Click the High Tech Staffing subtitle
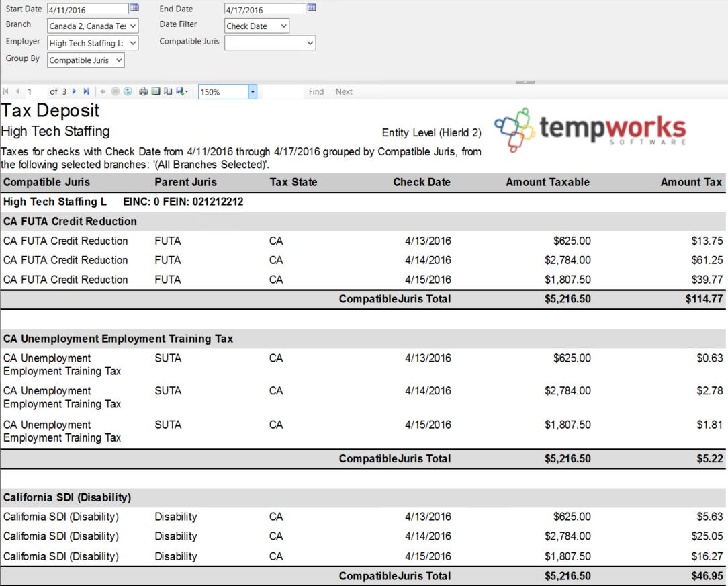This screenshot has width=728, height=586. coord(55,132)
